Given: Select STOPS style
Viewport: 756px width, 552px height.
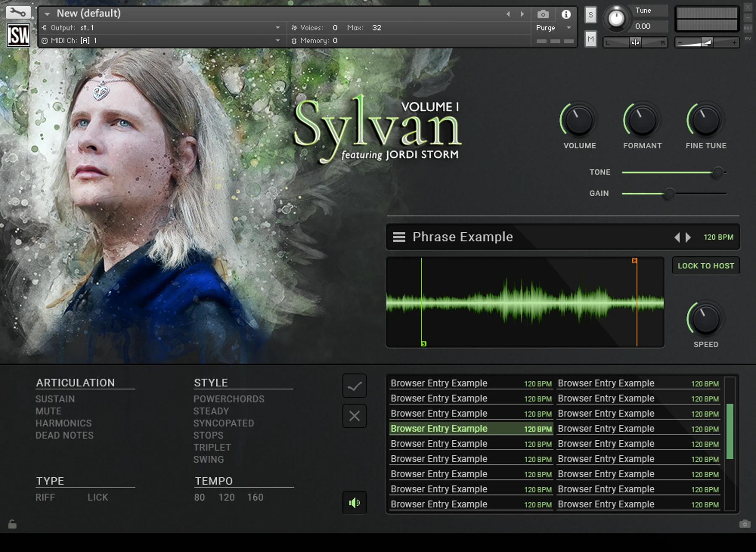Looking at the screenshot, I should point(208,436).
